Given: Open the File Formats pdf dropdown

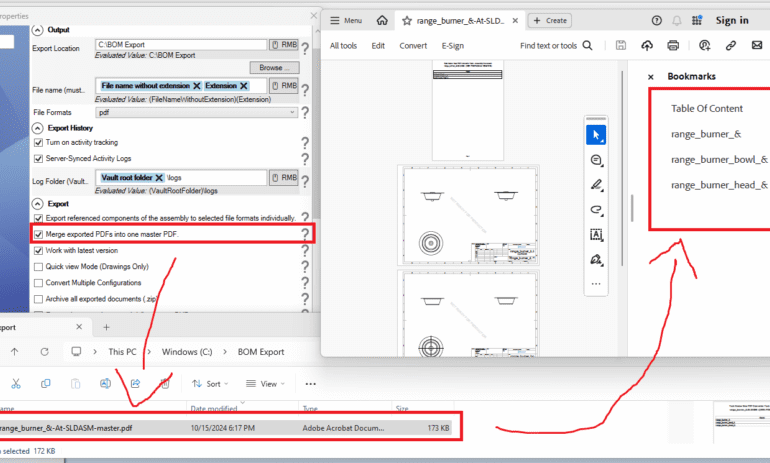Looking at the screenshot, I should click(x=196, y=112).
